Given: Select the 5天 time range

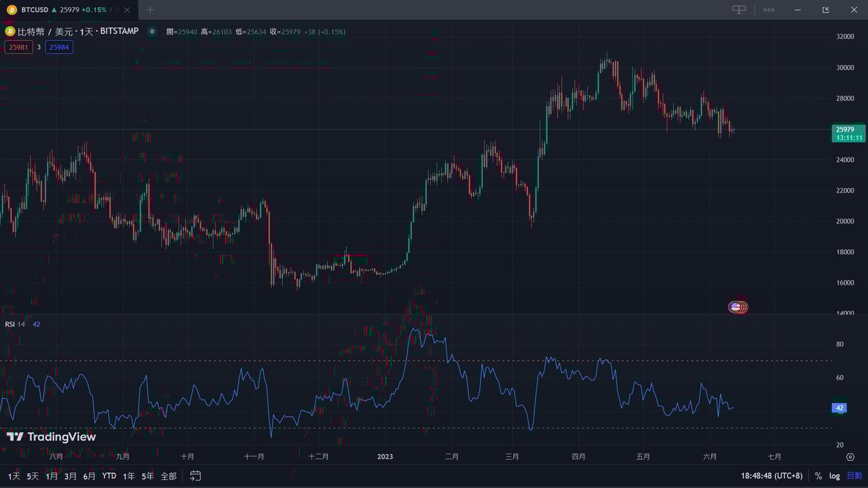Looking at the screenshot, I should pos(32,476).
